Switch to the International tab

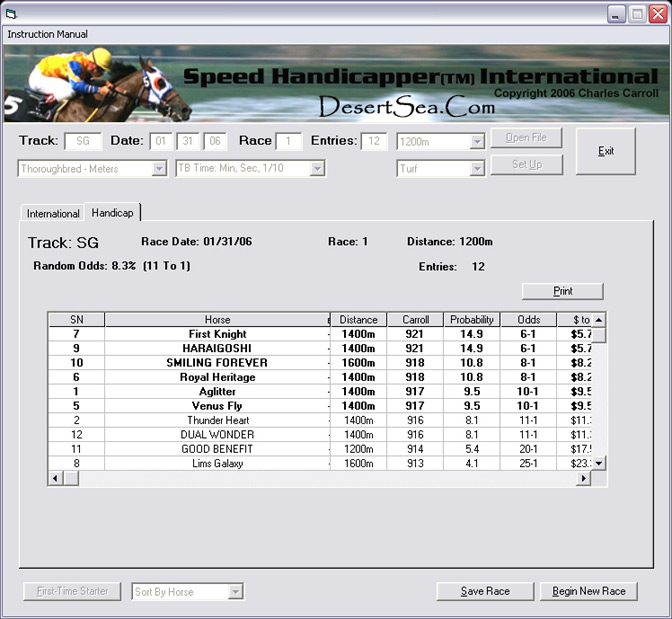coord(53,213)
